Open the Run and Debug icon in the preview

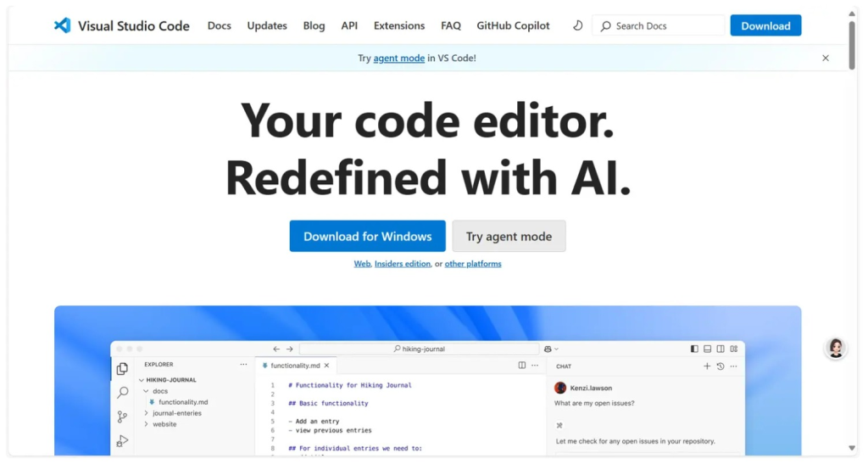(122, 441)
